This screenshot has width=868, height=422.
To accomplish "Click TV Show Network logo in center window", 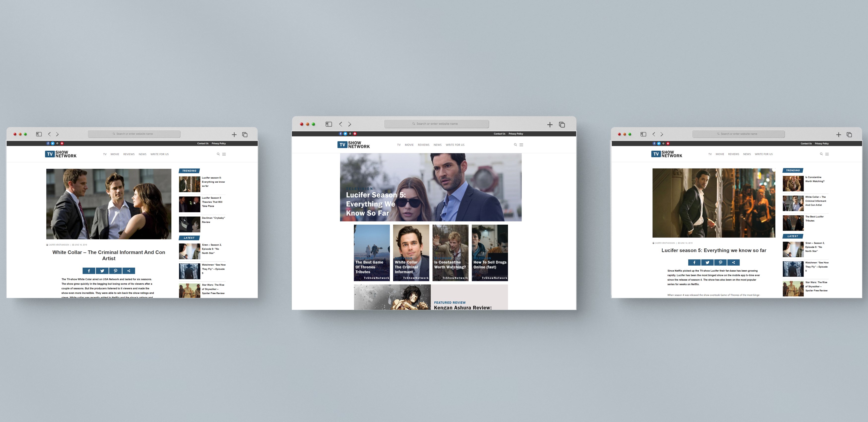I will coord(353,145).
